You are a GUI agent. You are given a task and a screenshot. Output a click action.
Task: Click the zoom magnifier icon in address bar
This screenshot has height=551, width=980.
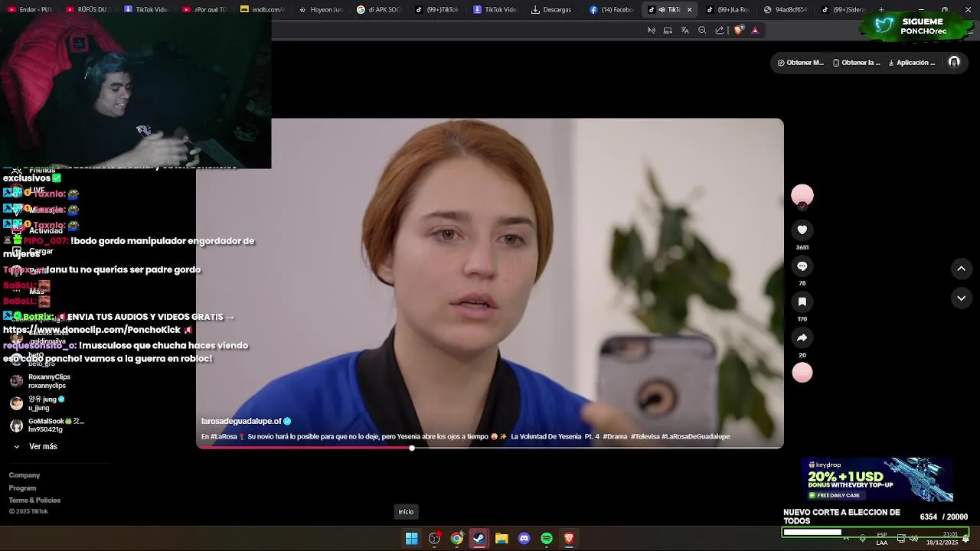[702, 30]
